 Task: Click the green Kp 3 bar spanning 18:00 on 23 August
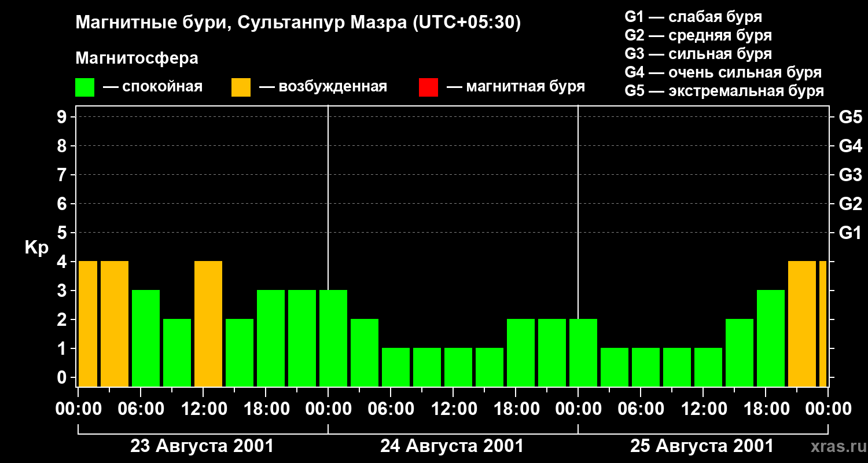pyautogui.click(x=271, y=339)
